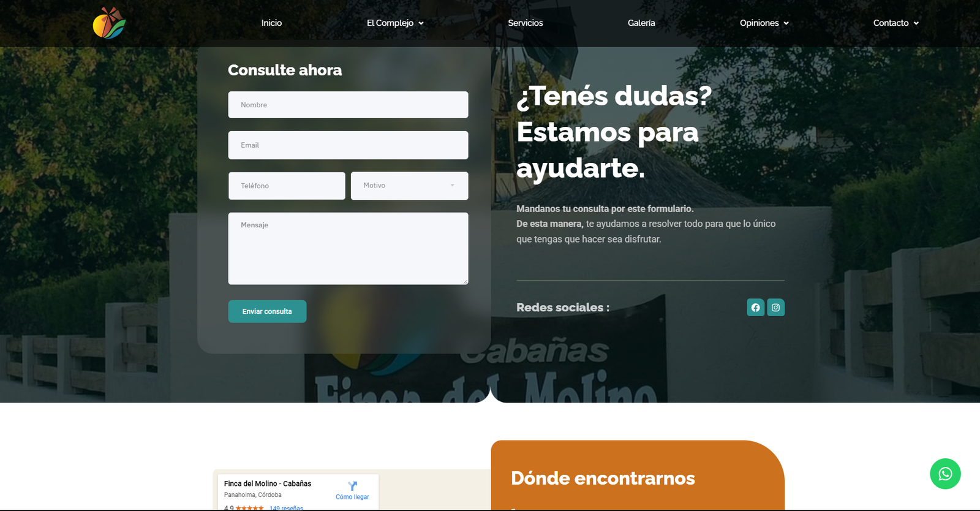Screen dimensions: 980x511
Task: Expand the Contacto menu
Action: pos(895,23)
